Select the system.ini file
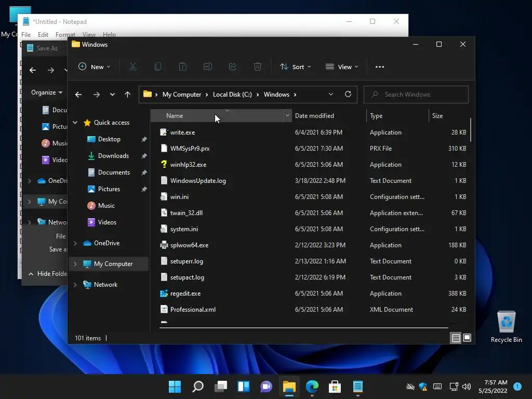Viewport: 532px width, 399px height. click(184, 229)
